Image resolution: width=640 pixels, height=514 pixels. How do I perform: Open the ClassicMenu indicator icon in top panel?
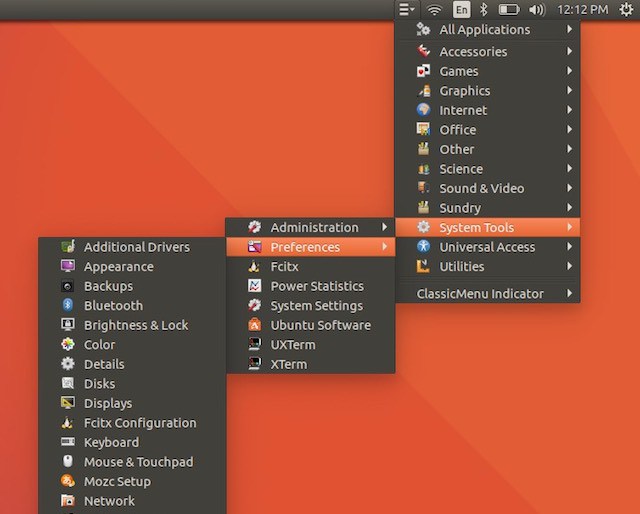pyautogui.click(x=406, y=9)
